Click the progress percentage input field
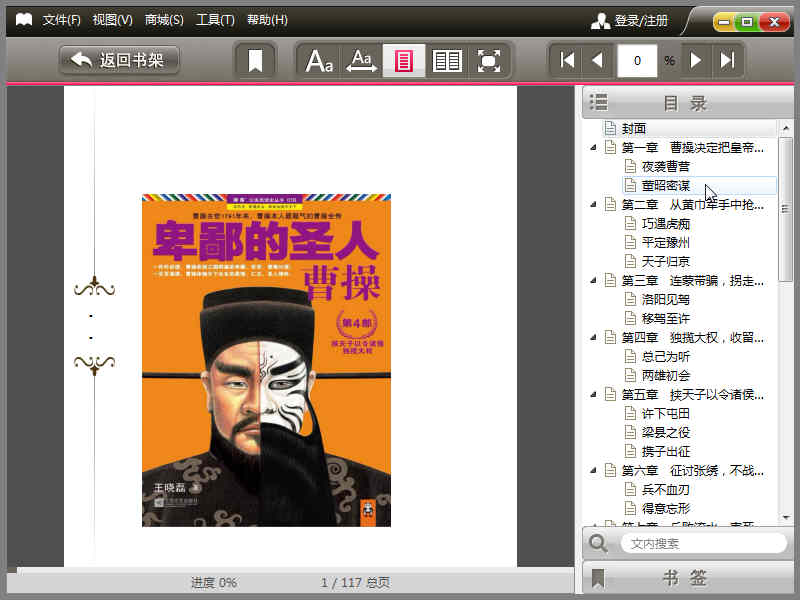 tap(637, 61)
